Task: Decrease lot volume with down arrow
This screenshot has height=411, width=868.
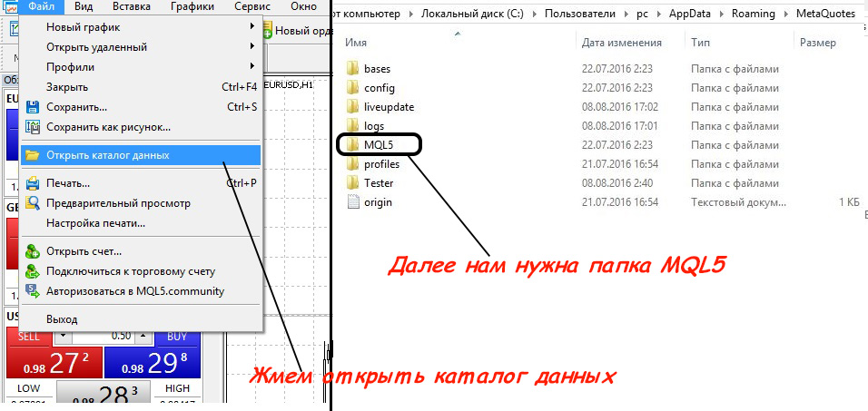Action: click(x=63, y=337)
